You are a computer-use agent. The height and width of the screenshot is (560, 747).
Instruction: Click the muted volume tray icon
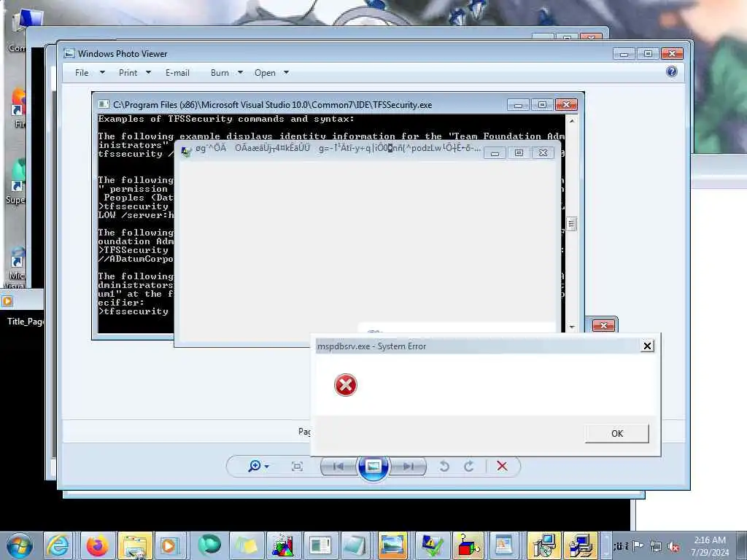pyautogui.click(x=674, y=546)
